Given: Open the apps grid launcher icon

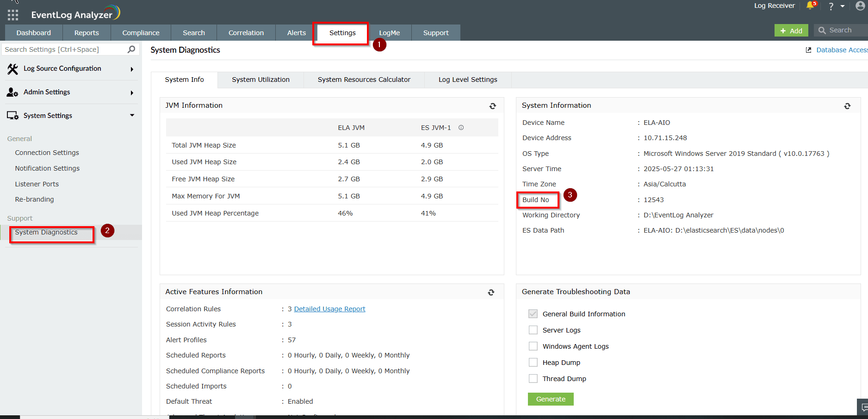Looking at the screenshot, I should pos(13,15).
